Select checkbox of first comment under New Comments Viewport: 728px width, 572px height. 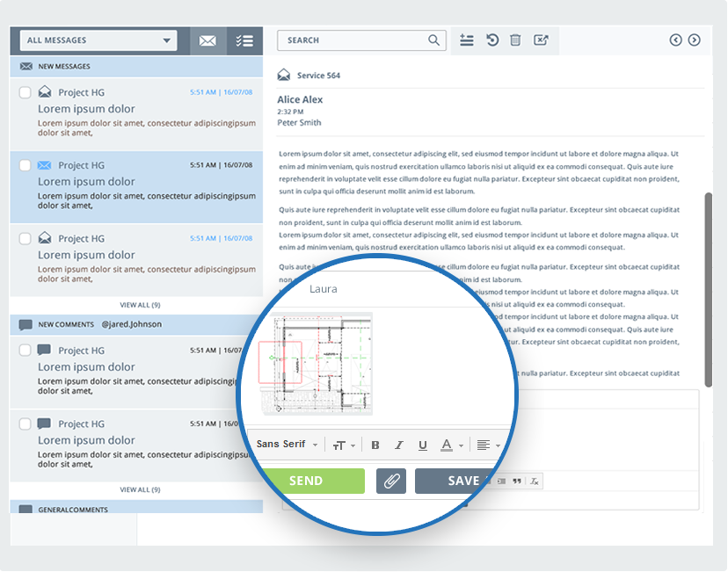pos(25,351)
